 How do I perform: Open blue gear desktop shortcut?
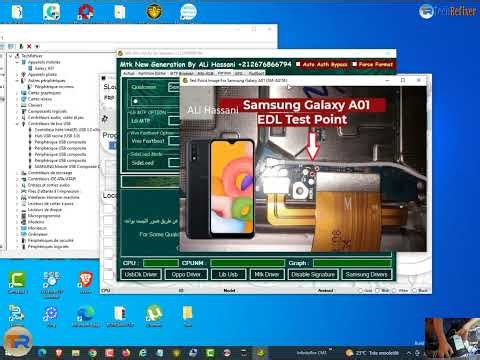(x=51, y=316)
